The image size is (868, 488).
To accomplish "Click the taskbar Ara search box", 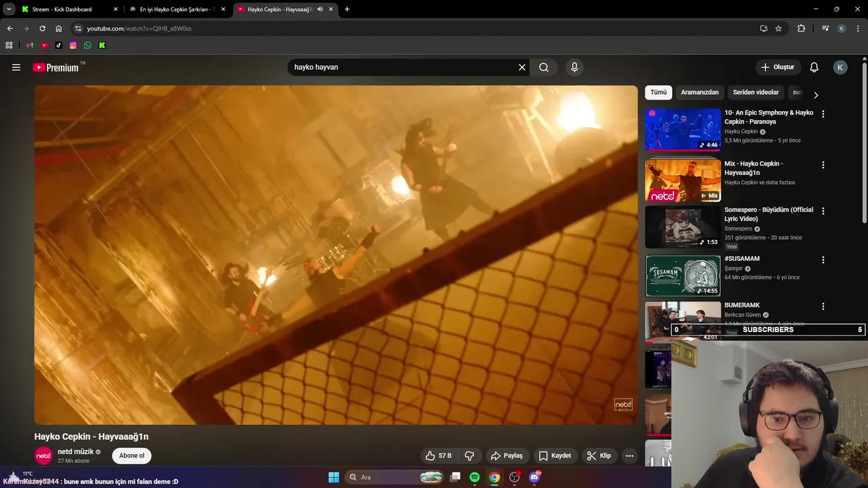I will (395, 477).
